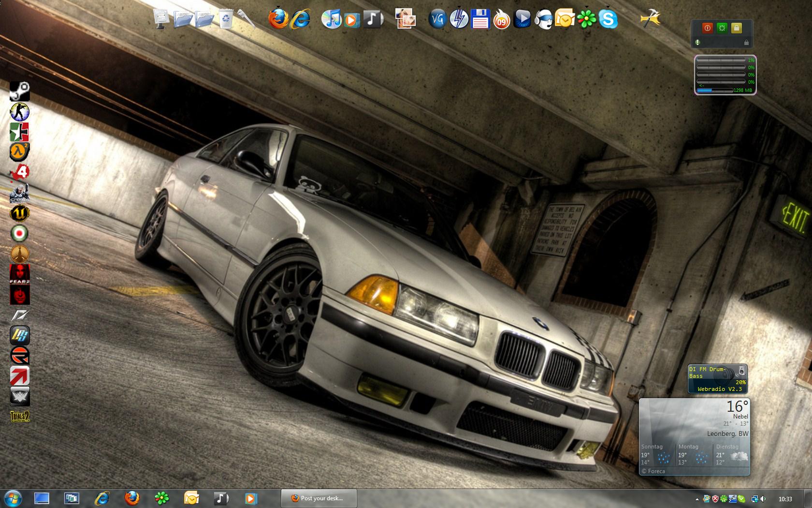Select the Montag forecast in weather gadget
The width and height of the screenshot is (812, 508).
(695, 455)
